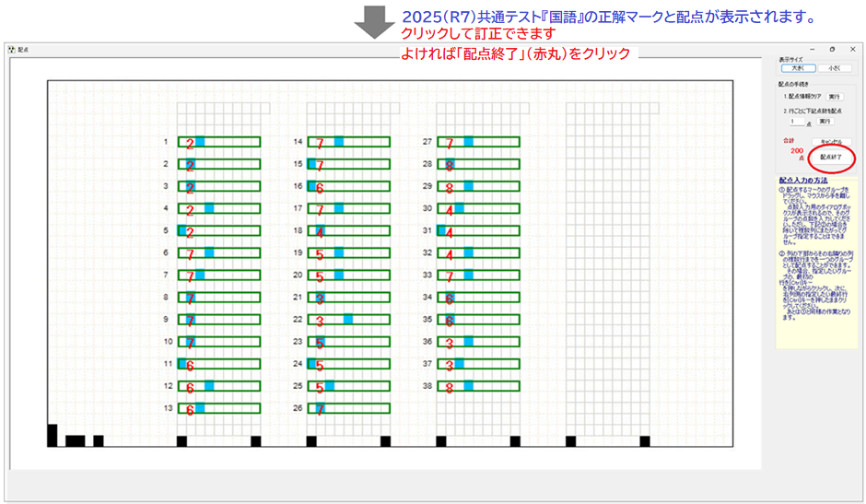Image resolution: width=866 pixels, height=504 pixels.
Task: Click the blue mark in row 5
Action: coord(181,230)
